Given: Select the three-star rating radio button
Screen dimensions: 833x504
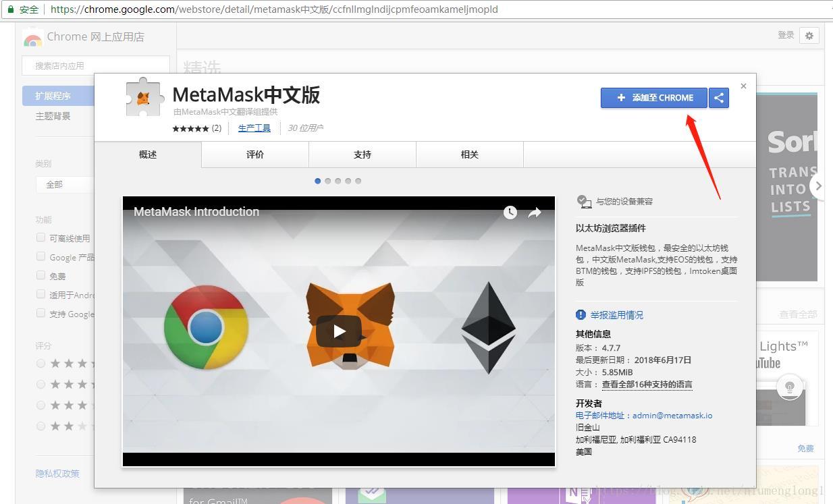Looking at the screenshot, I should 41,405.
